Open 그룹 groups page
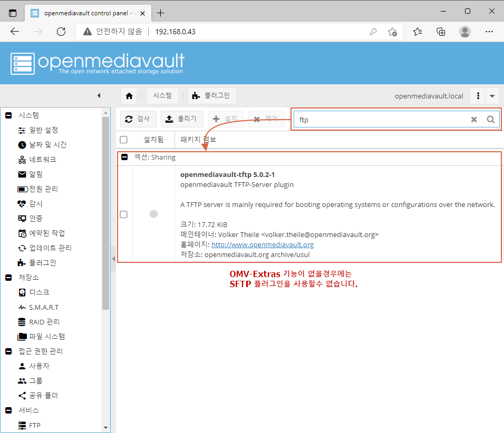Viewport: 504px width, 433px height. coord(30,381)
